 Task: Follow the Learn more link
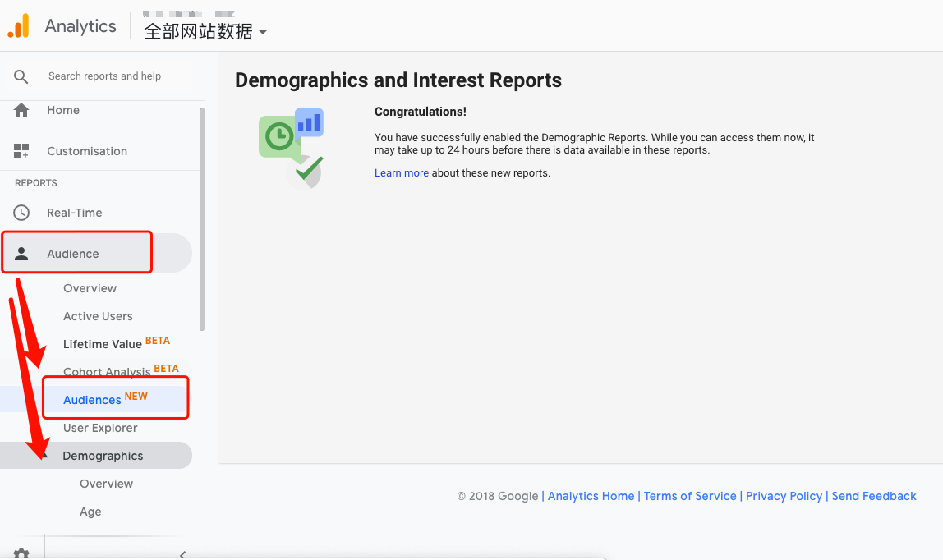[402, 173]
